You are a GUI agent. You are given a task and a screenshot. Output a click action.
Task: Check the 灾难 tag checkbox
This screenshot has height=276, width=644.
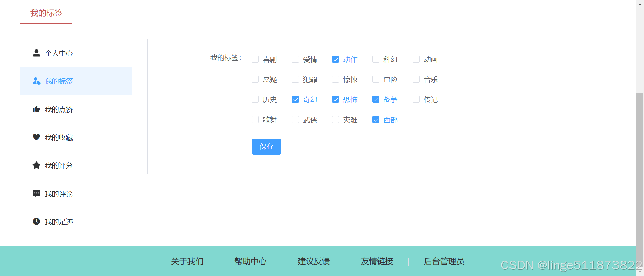pyautogui.click(x=335, y=120)
